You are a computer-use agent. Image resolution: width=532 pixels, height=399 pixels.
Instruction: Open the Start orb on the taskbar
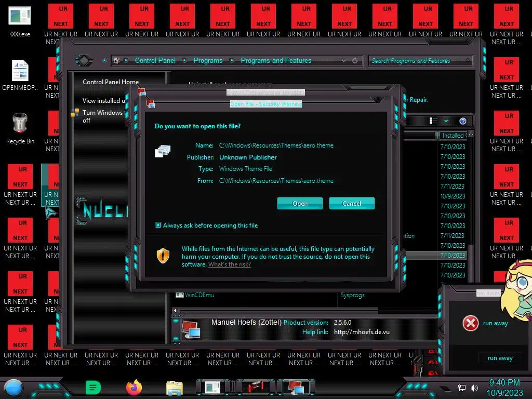point(14,388)
